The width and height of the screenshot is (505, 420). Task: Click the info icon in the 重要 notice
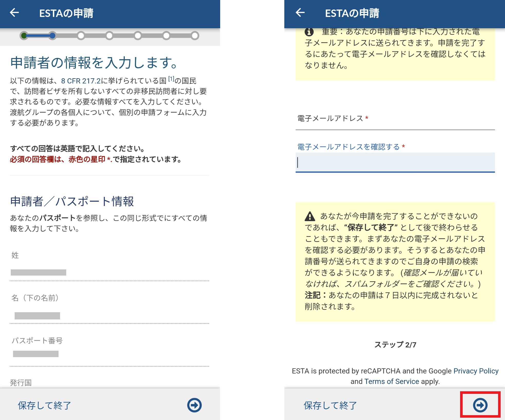click(x=309, y=32)
